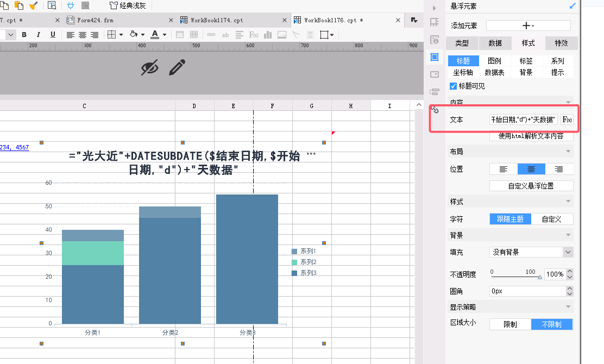Click the 不透明度 slider handle
Viewport: 604px width, 364px height.
[x=540, y=277]
